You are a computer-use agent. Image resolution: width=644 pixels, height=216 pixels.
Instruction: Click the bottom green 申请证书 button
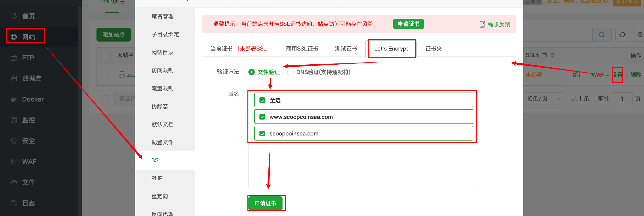(265, 203)
